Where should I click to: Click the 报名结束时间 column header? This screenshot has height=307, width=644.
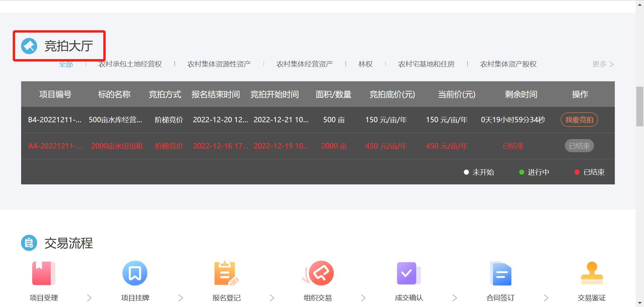point(216,94)
